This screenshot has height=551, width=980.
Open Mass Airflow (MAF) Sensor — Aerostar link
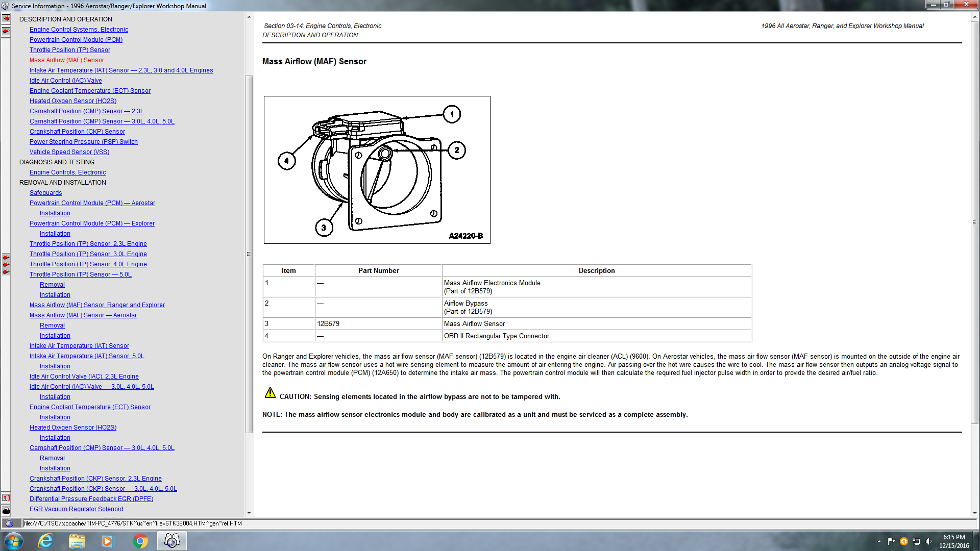[83, 315]
